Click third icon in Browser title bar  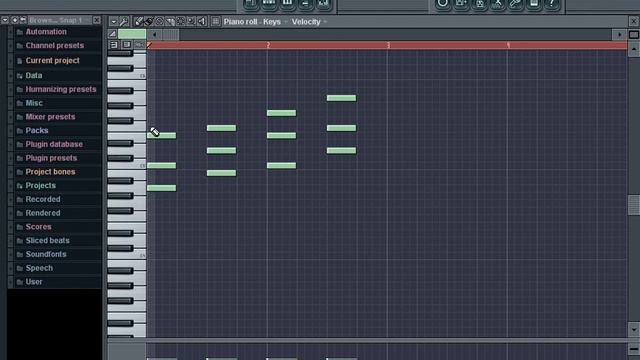coord(23,20)
